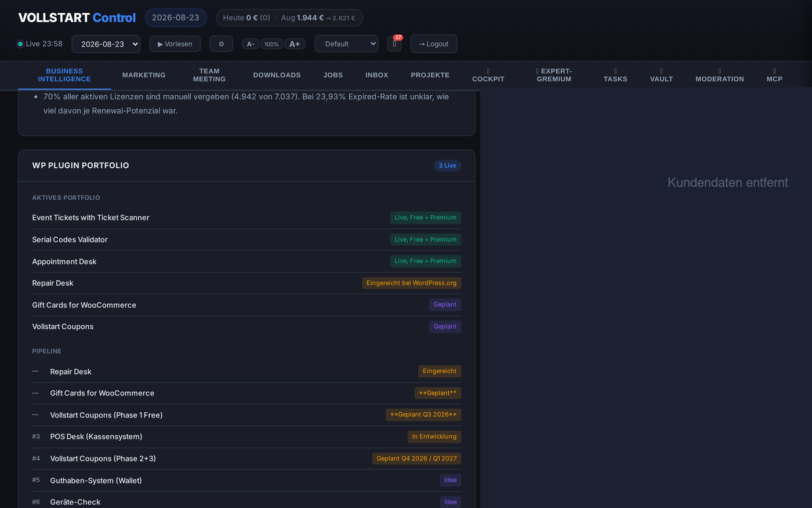Select Guthaben-System (Wallet) pipeline item
The height and width of the screenshot is (508, 812).
[x=246, y=480]
